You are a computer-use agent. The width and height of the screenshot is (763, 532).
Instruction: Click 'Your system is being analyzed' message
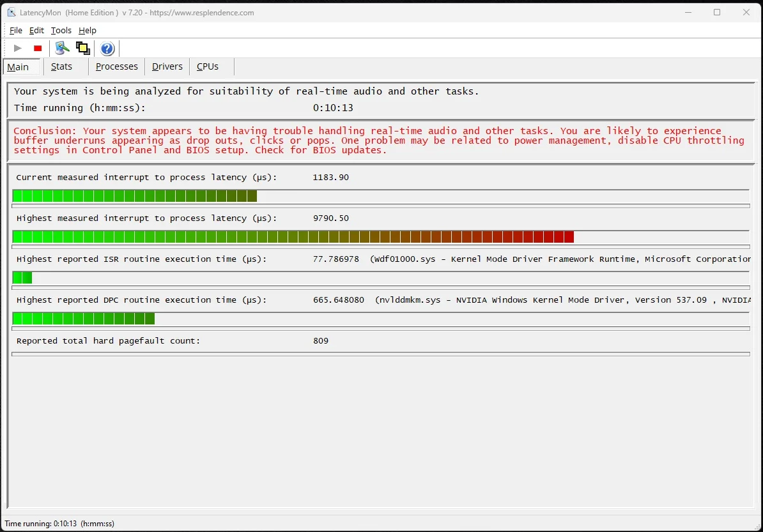246,91
